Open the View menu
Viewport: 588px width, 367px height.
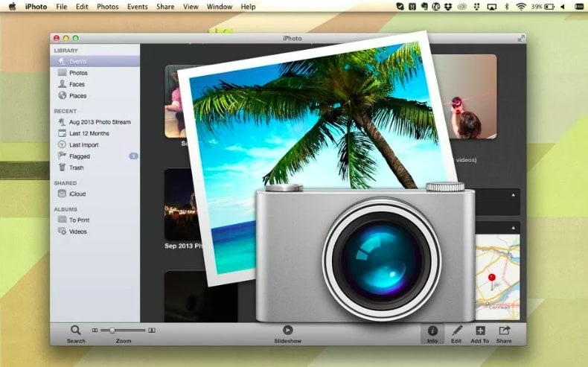pos(191,7)
